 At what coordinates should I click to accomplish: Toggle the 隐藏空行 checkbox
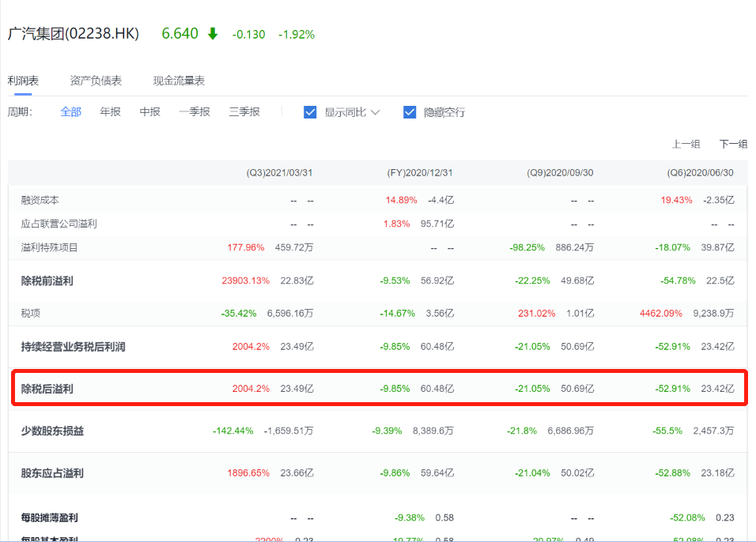tap(410, 112)
